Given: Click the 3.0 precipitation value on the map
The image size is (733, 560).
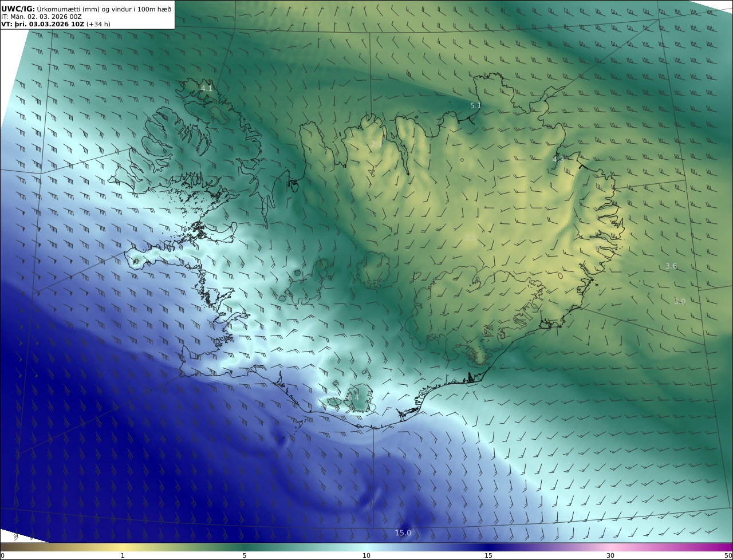Looking at the screenshot, I should (679, 301).
